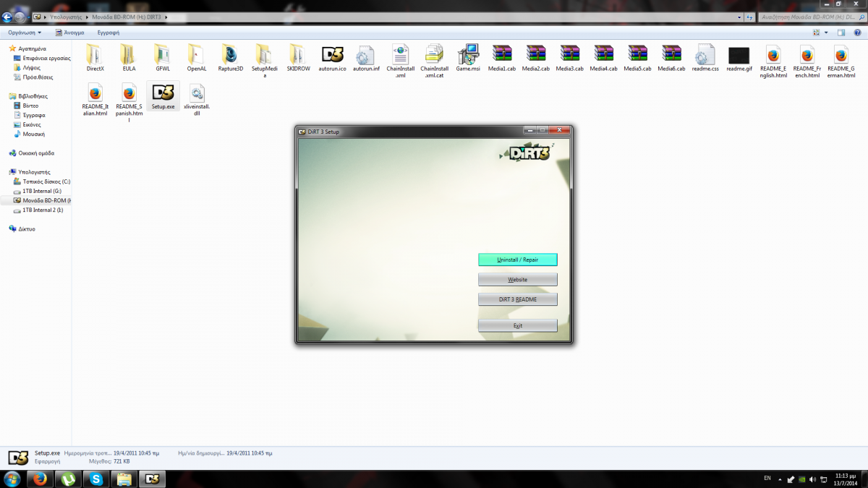
Task: Select the readme.css file
Action: tap(706, 59)
